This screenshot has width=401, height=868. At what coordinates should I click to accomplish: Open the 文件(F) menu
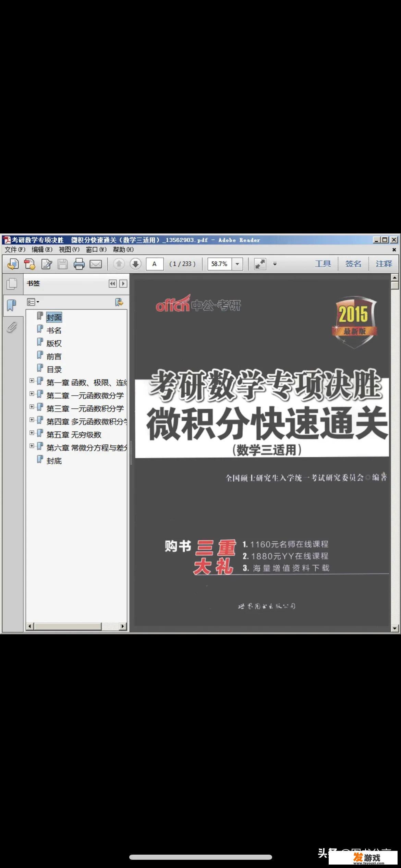point(15,250)
